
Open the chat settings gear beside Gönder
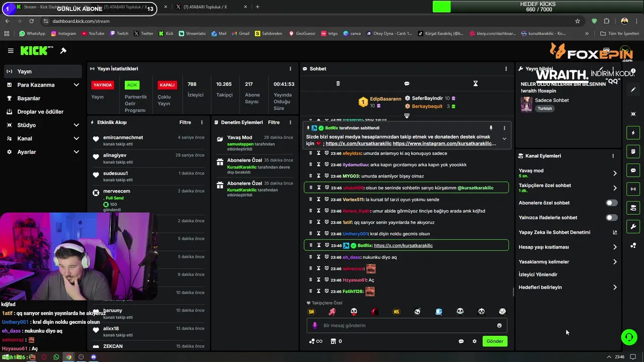[x=474, y=341]
